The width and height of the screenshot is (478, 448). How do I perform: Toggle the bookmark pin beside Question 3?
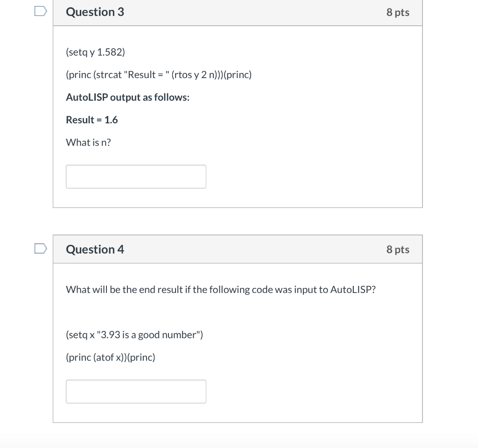click(40, 10)
